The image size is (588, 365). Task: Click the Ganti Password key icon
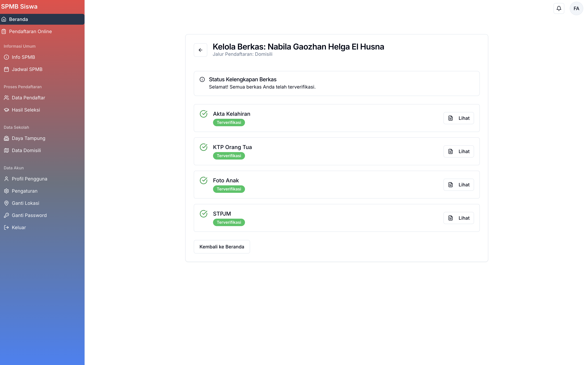pos(6,215)
